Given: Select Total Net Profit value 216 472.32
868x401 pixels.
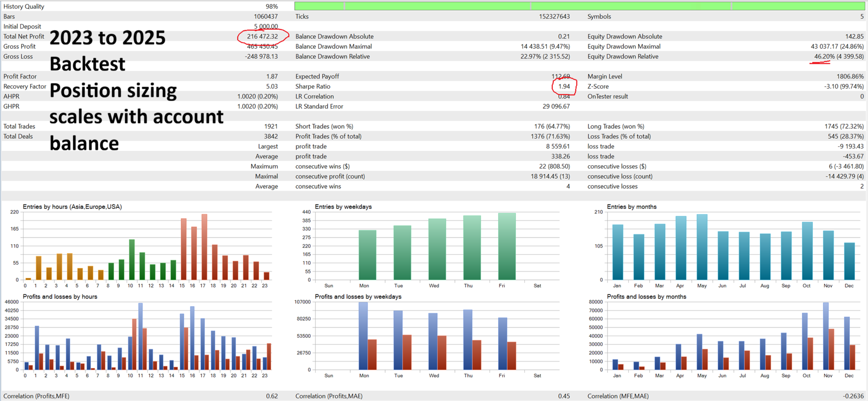Looking at the screenshot, I should tap(262, 36).
